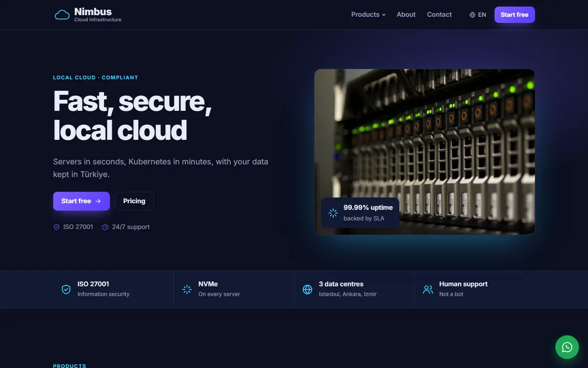This screenshot has height=368, width=588.
Task: Click the NVMe spinner icon
Action: 187,289
